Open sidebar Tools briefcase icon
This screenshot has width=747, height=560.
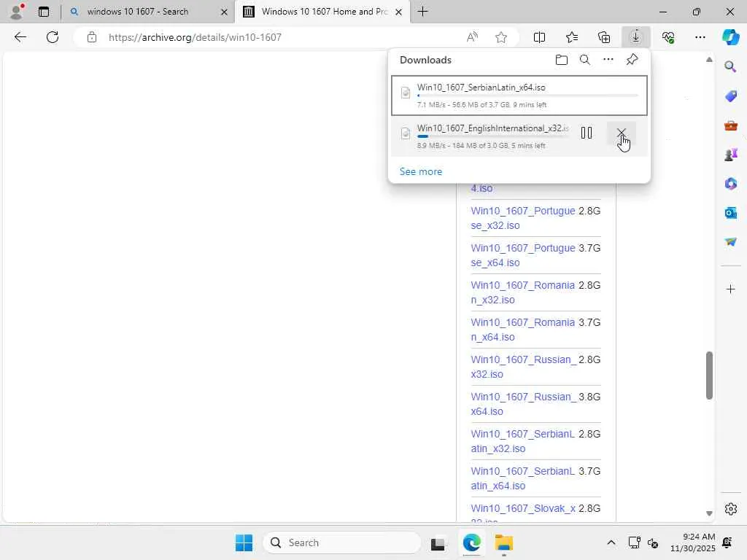pos(730,125)
